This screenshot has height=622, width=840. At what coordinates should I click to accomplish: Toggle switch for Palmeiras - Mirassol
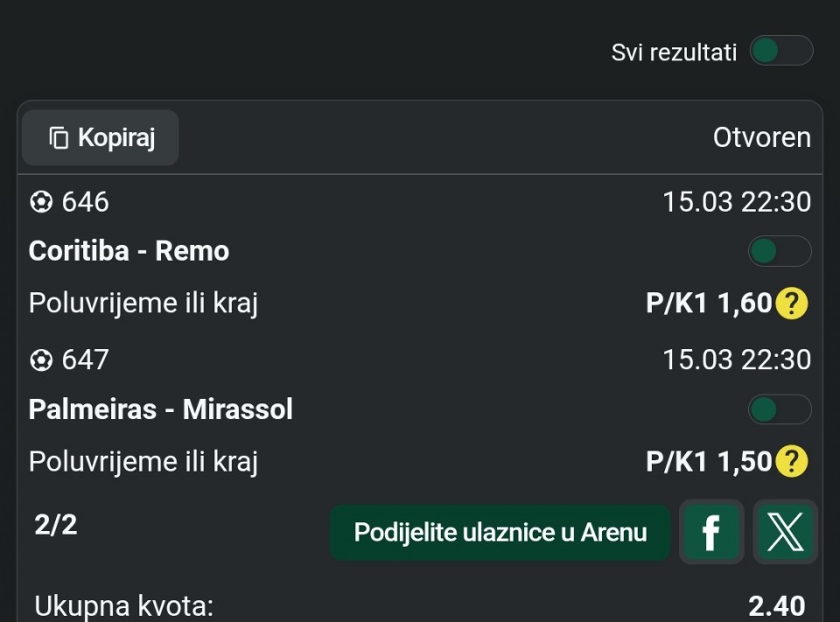pyautogui.click(x=779, y=409)
